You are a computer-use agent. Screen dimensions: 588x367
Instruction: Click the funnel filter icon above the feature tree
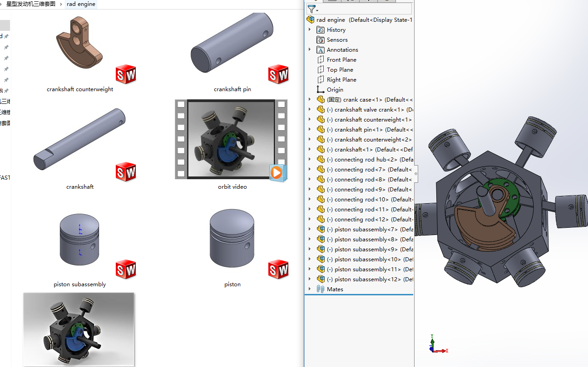click(x=311, y=9)
